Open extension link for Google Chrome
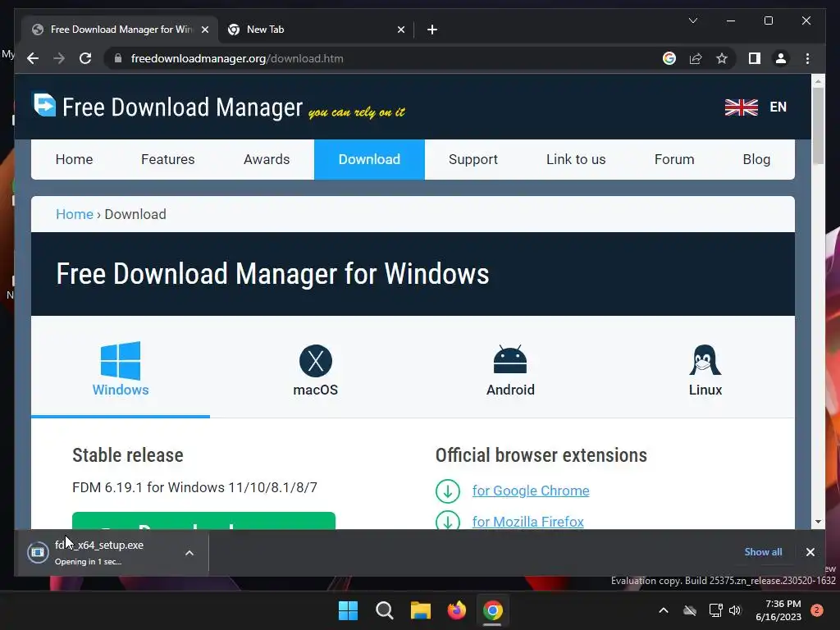Viewport: 840px width, 630px height. pyautogui.click(x=531, y=491)
